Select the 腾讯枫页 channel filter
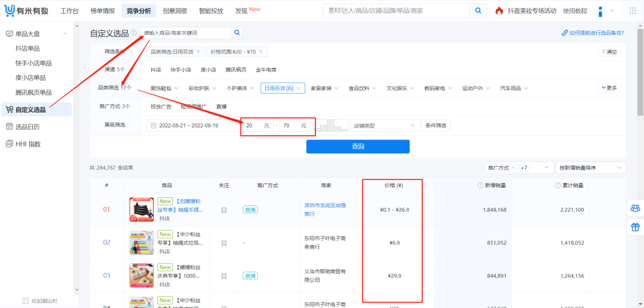This screenshot has width=644, height=308. point(236,70)
